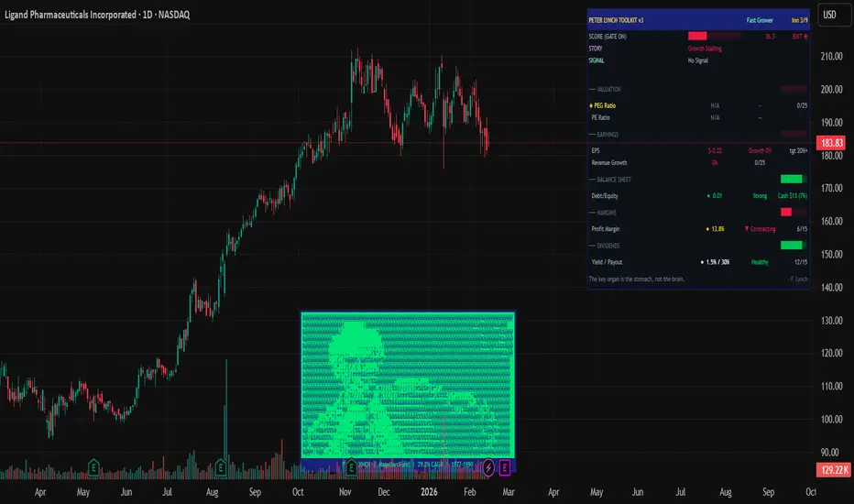Image resolution: width=854 pixels, height=504 pixels.
Task: Click the Growth 0% value
Action: pos(760,151)
